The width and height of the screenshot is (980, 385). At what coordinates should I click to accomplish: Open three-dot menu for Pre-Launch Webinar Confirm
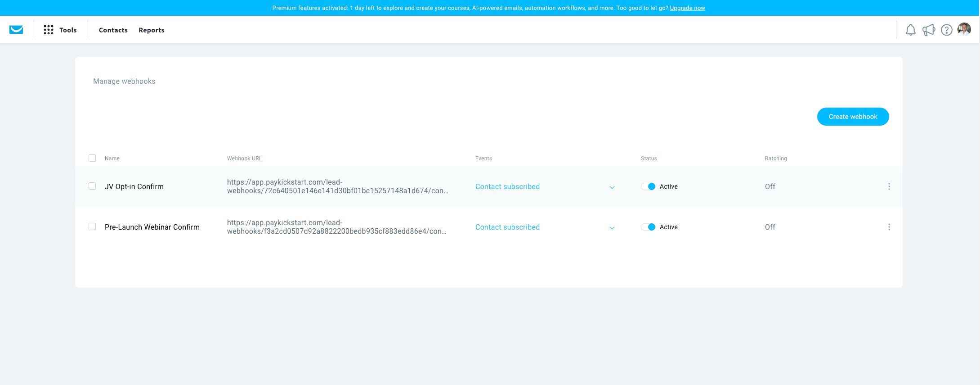(x=889, y=227)
